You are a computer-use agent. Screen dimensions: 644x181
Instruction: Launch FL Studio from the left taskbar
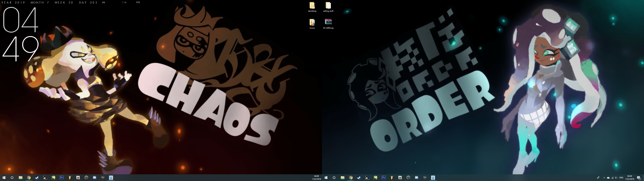click(70, 178)
